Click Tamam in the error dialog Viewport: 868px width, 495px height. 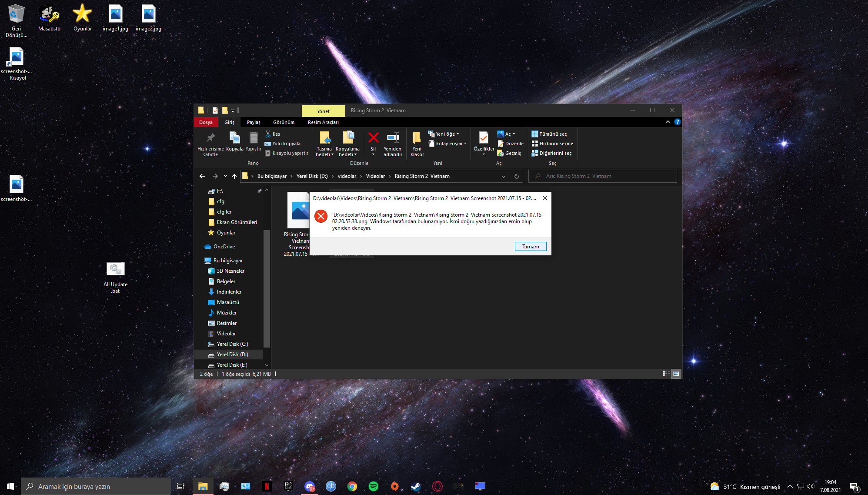coord(531,247)
